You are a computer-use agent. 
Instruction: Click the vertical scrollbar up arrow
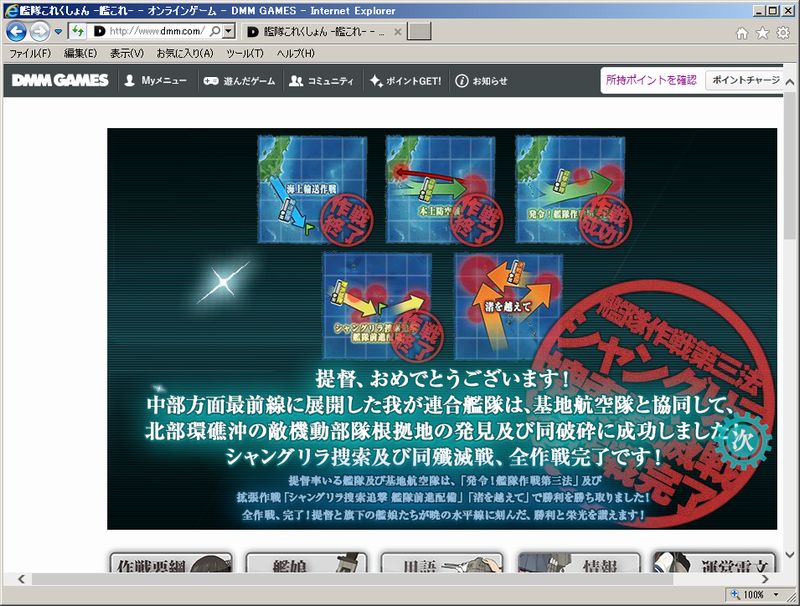789,82
